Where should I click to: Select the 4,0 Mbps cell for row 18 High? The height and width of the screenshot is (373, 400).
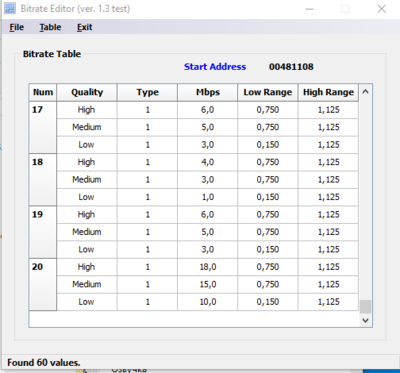click(x=208, y=162)
